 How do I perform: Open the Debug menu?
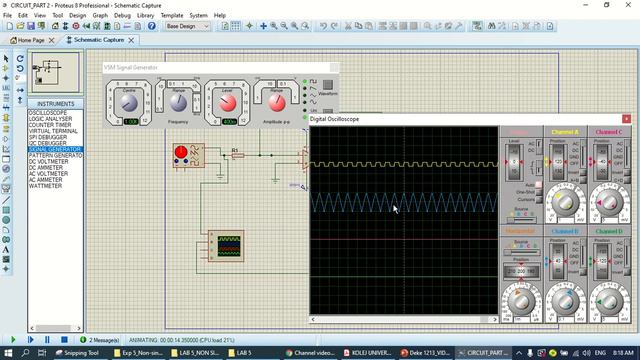[122, 16]
